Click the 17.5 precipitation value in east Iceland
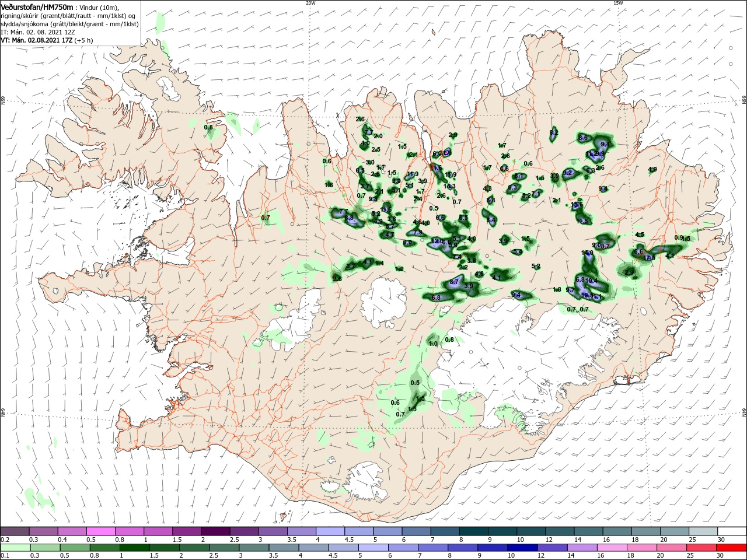The image size is (747, 560). click(x=649, y=257)
